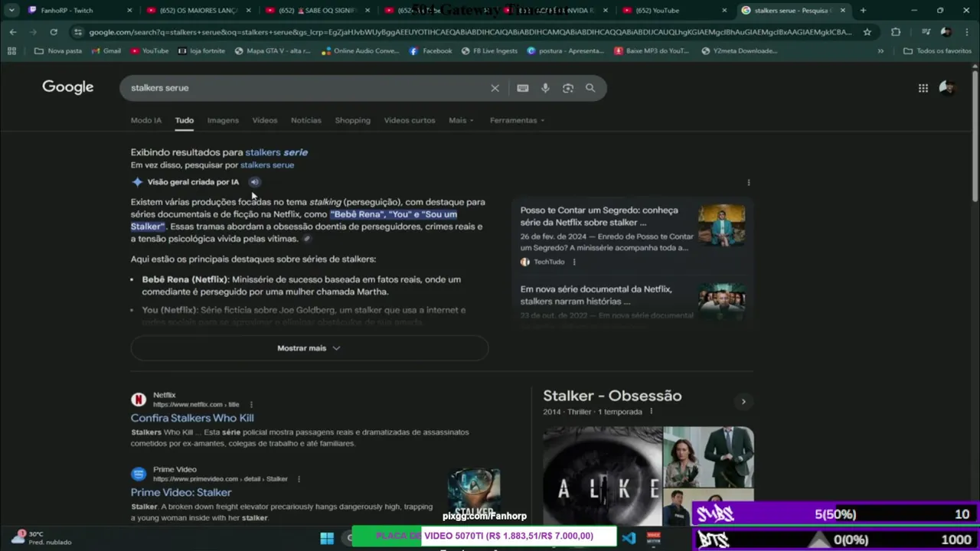
Task: Open the on-screen keyboard icon in search box
Action: click(522, 88)
